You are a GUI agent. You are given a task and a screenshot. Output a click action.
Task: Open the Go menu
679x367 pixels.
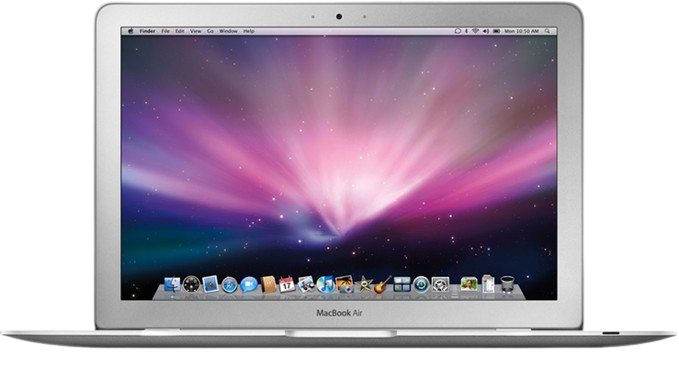(210, 31)
